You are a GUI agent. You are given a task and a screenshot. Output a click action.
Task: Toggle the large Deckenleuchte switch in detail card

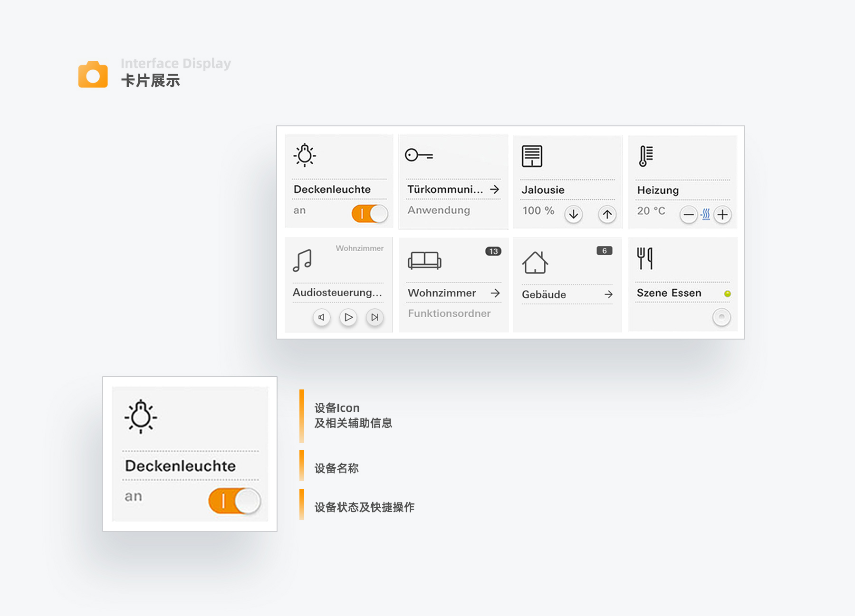tap(235, 501)
